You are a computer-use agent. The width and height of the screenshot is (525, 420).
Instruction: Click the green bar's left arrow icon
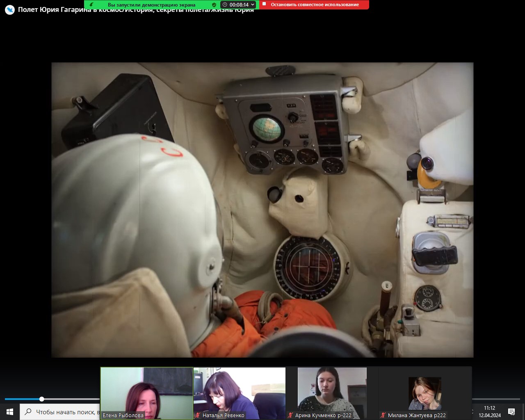[x=91, y=5]
